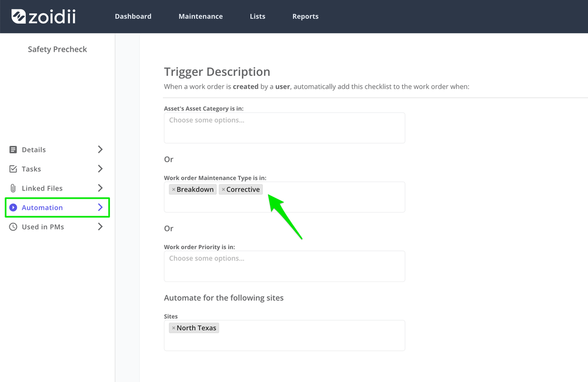This screenshot has height=382, width=588.
Task: Open the Used in PMs section
Action: [x=56, y=227]
